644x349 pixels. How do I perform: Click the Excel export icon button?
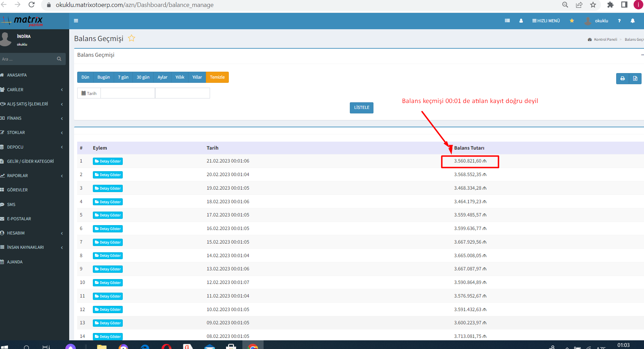(635, 79)
